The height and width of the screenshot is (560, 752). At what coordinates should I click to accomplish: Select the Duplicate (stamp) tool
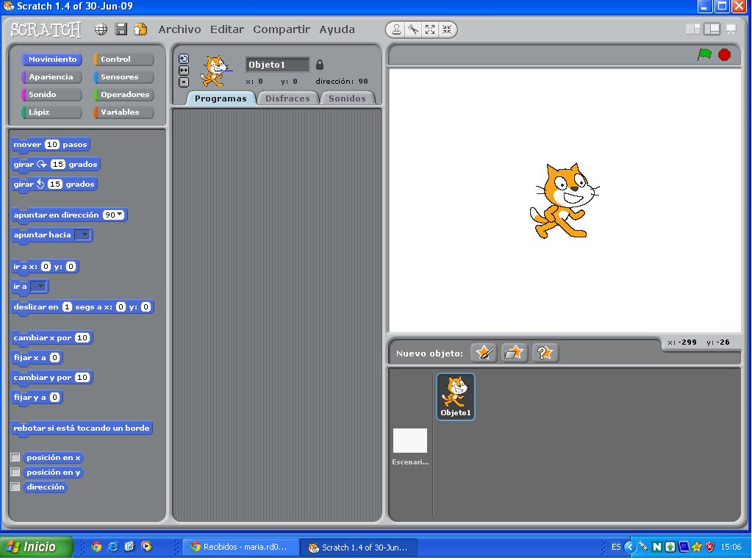[396, 29]
